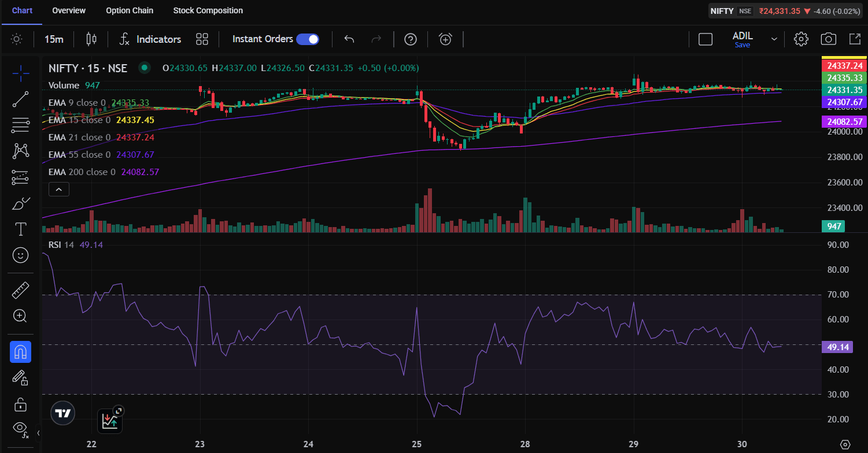Image resolution: width=868 pixels, height=453 pixels.
Task: Click the green market status dot
Action: 144,68
